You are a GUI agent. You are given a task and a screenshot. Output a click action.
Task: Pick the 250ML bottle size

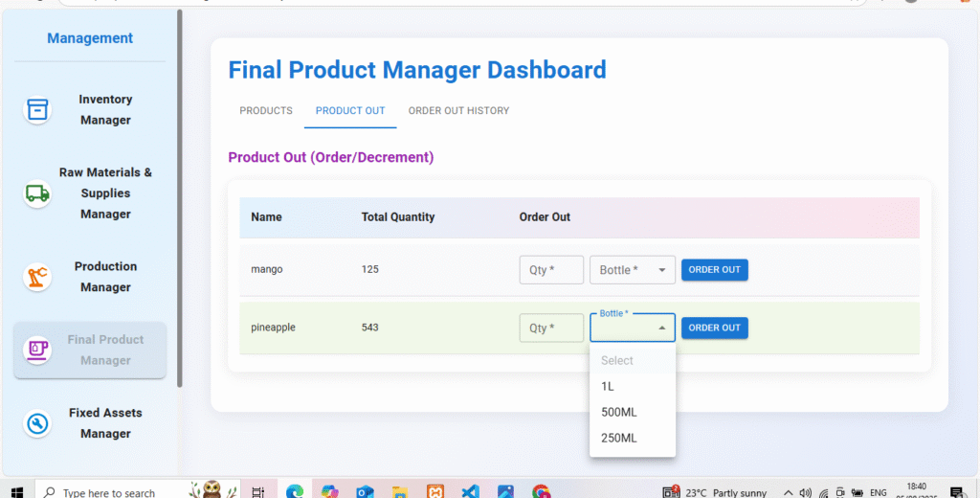click(618, 438)
